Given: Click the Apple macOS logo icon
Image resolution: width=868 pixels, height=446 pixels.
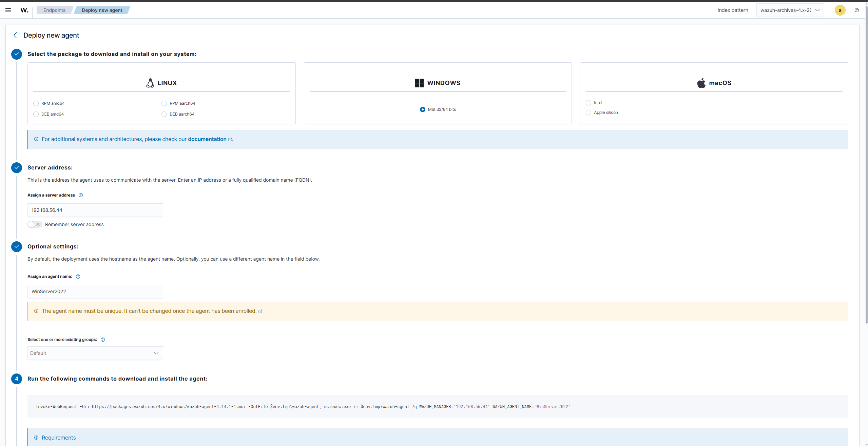Looking at the screenshot, I should (x=701, y=83).
